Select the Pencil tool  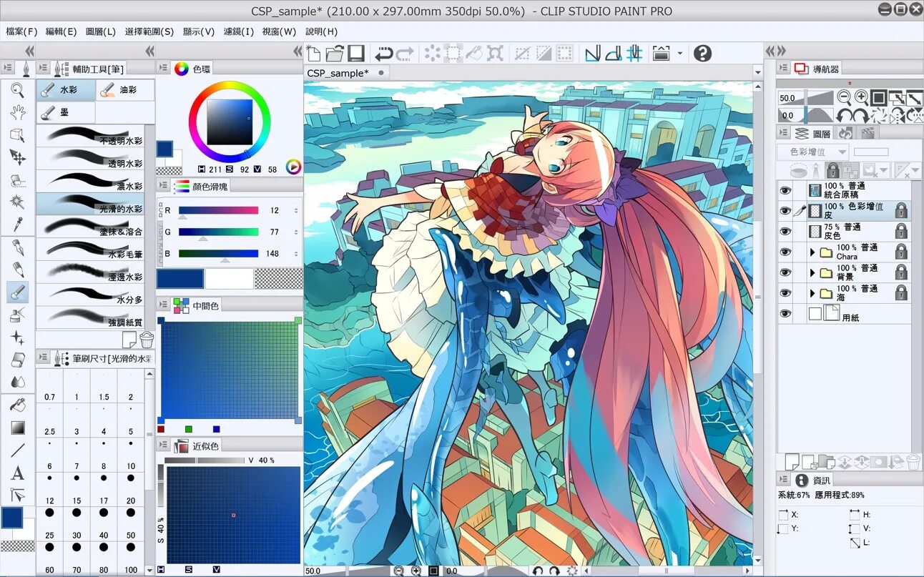(17, 270)
